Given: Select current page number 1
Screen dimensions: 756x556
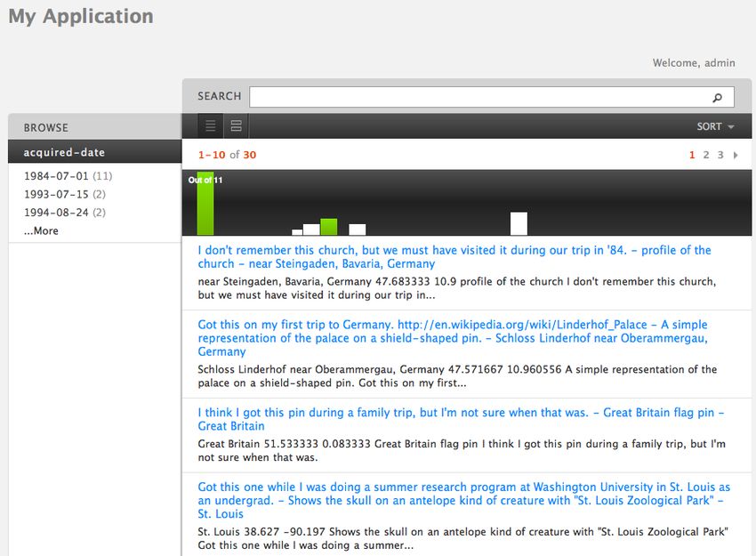Looking at the screenshot, I should pos(692,155).
